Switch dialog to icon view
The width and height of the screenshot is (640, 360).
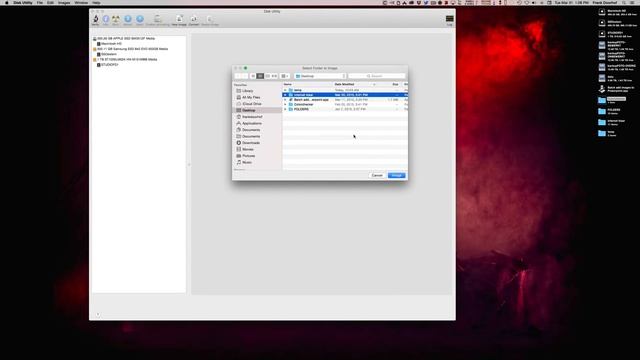(x=253, y=76)
